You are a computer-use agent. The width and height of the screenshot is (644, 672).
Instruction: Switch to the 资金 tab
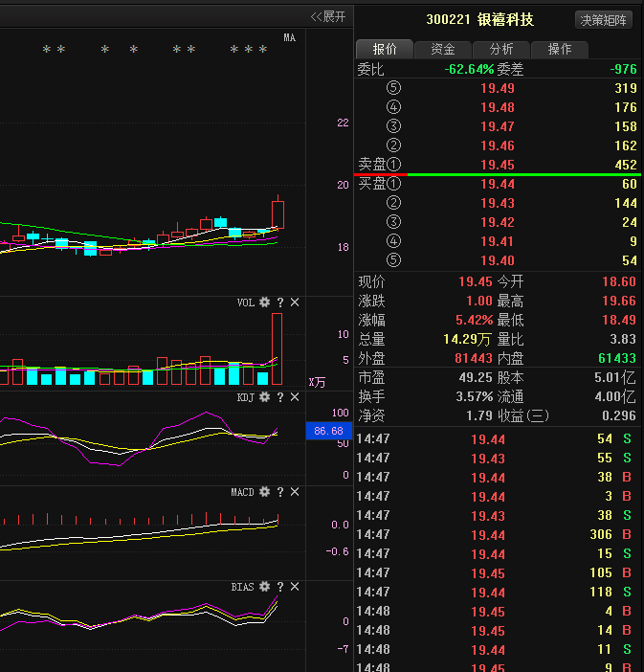tap(443, 49)
